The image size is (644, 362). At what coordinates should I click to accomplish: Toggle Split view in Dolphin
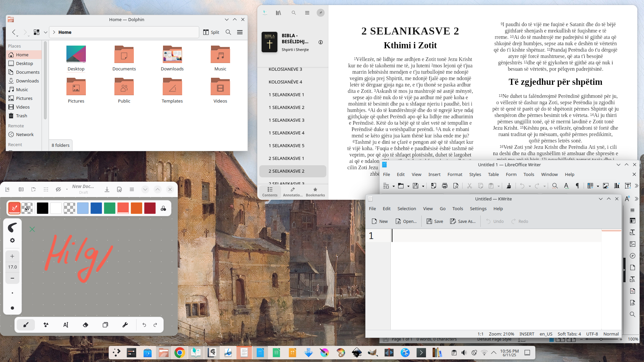coord(211,32)
